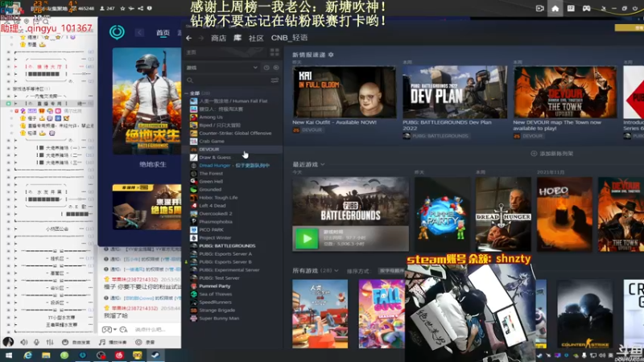Select DEVOUR in library list
Viewport: 644px width, 362px height.
(x=209, y=150)
